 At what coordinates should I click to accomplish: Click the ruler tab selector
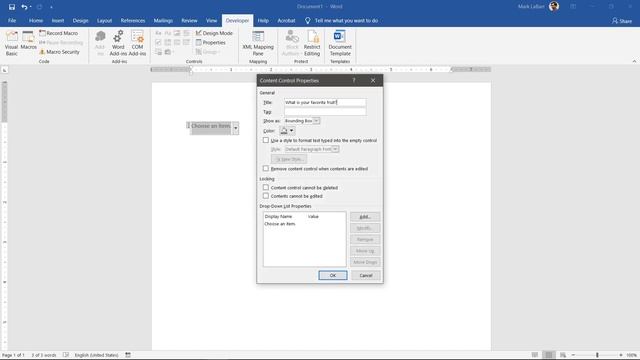click(4, 70)
